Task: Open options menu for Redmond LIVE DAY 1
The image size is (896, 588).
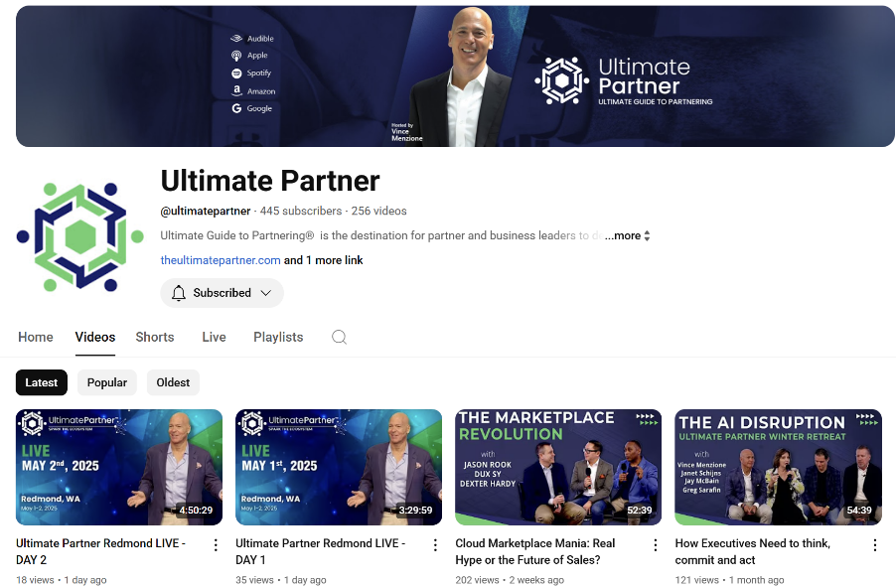Action: tap(435, 545)
